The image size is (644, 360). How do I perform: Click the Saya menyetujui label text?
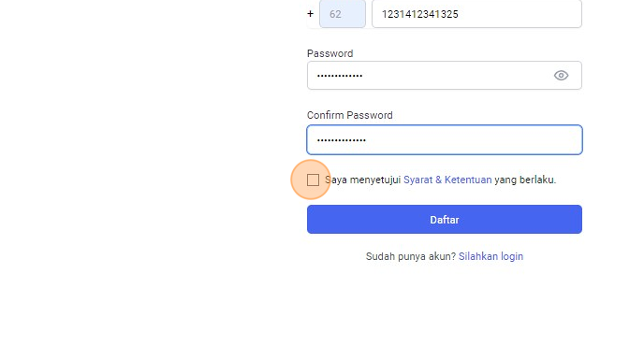pyautogui.click(x=362, y=180)
